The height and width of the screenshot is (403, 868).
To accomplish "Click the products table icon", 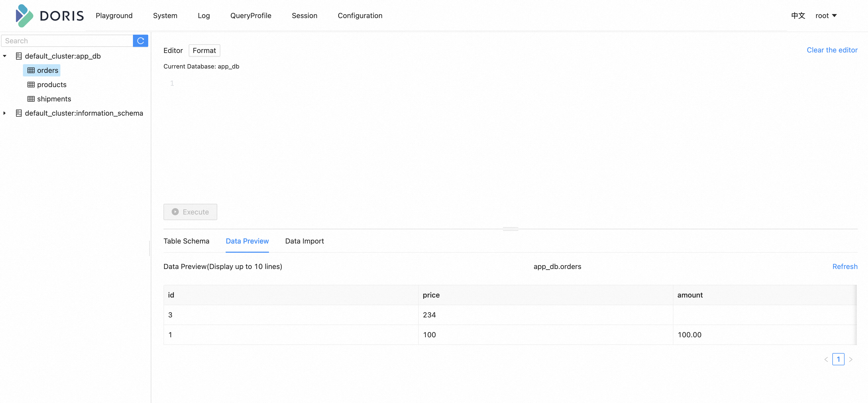I will pyautogui.click(x=31, y=85).
